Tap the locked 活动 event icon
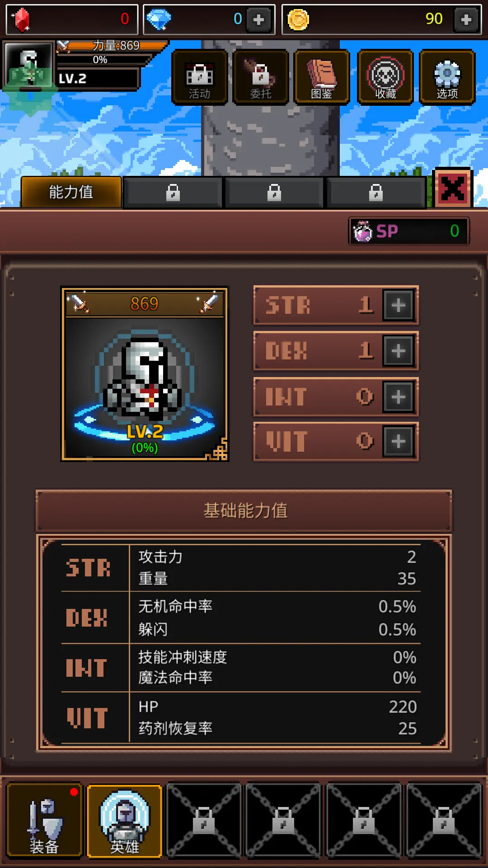The width and height of the screenshot is (488, 868). click(x=199, y=77)
